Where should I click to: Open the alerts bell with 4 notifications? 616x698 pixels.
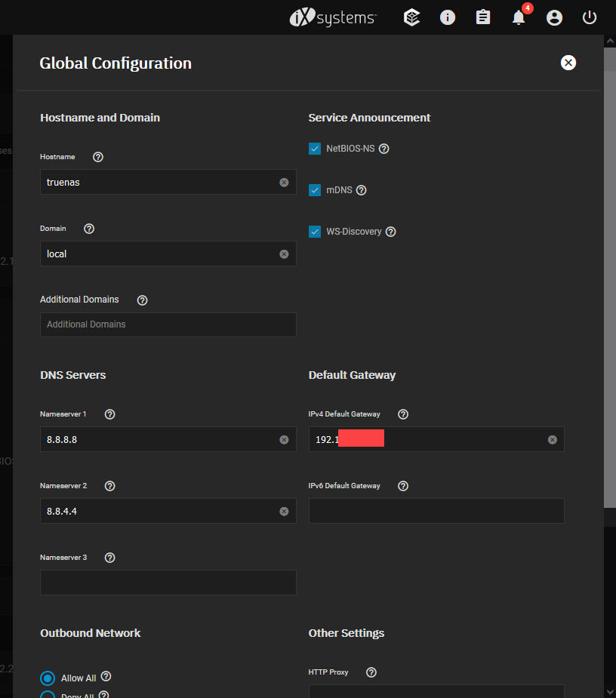coord(519,17)
